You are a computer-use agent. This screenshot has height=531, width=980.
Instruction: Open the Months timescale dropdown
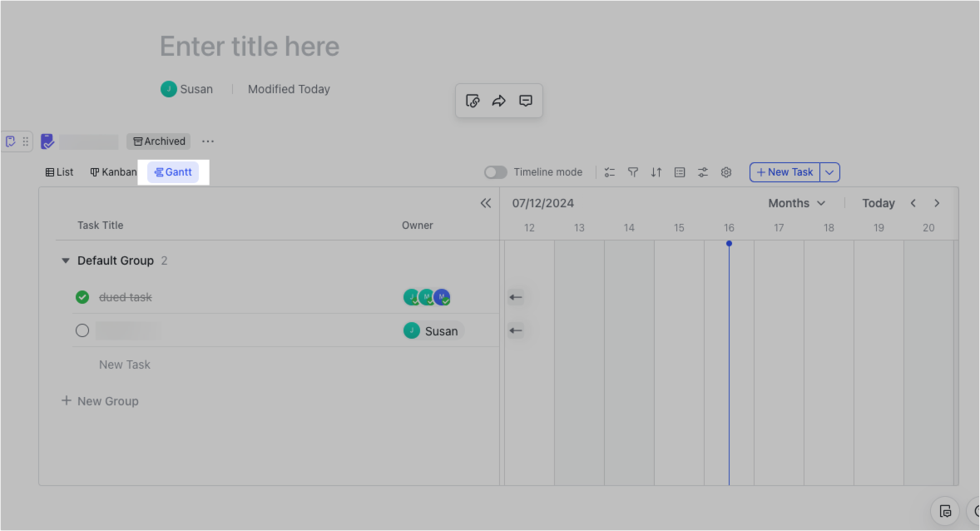pyautogui.click(x=795, y=202)
